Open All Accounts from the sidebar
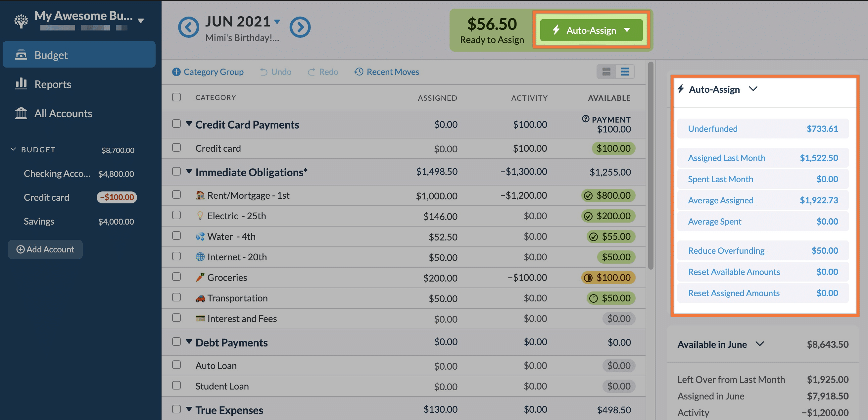 tap(63, 113)
